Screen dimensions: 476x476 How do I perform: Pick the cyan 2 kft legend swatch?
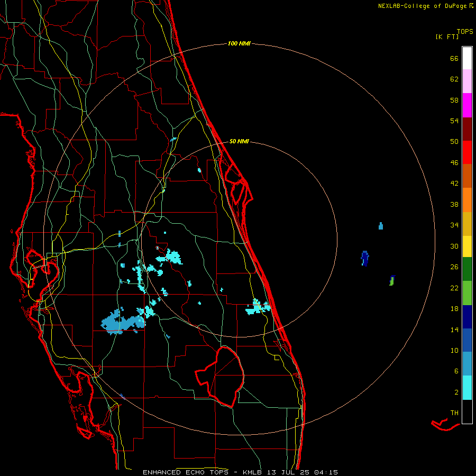[467, 388]
